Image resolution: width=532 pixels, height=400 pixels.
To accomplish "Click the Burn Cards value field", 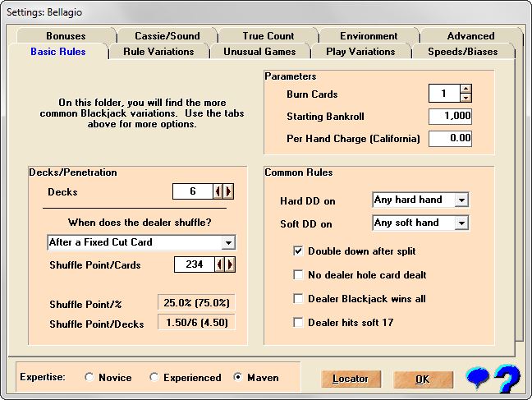I will point(444,94).
